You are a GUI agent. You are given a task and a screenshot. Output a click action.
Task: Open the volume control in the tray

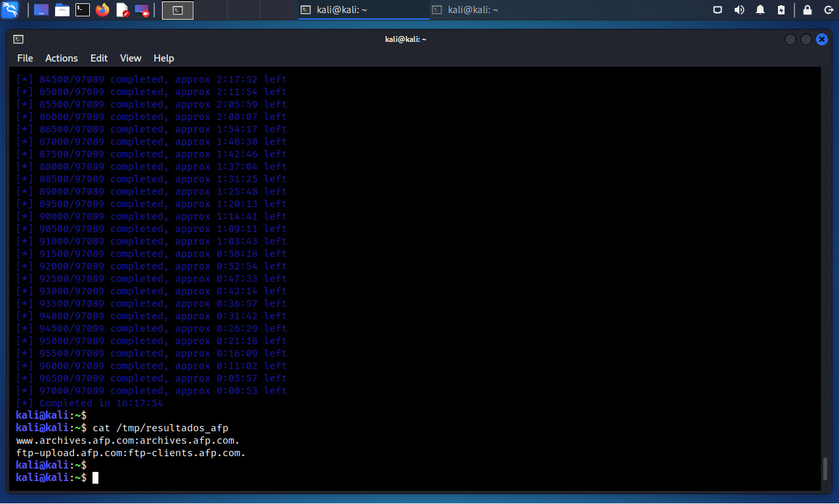[739, 10]
